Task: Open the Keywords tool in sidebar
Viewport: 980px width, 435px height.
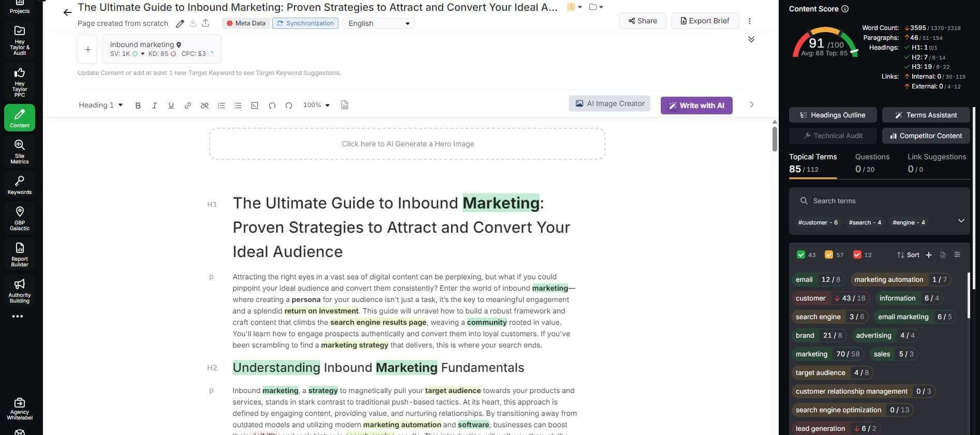Action: [x=20, y=185]
